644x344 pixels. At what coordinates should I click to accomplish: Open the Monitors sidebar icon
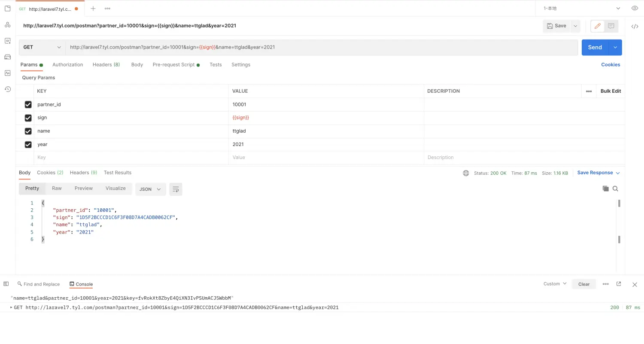pos(7,73)
